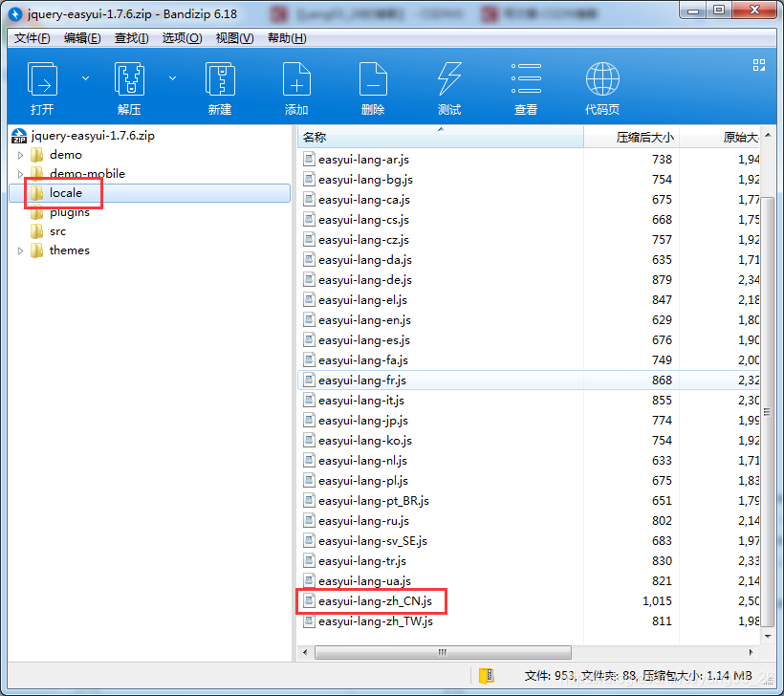Click the toolbar layout grid icon
Viewport: 784px width, 696px height.
(x=759, y=65)
